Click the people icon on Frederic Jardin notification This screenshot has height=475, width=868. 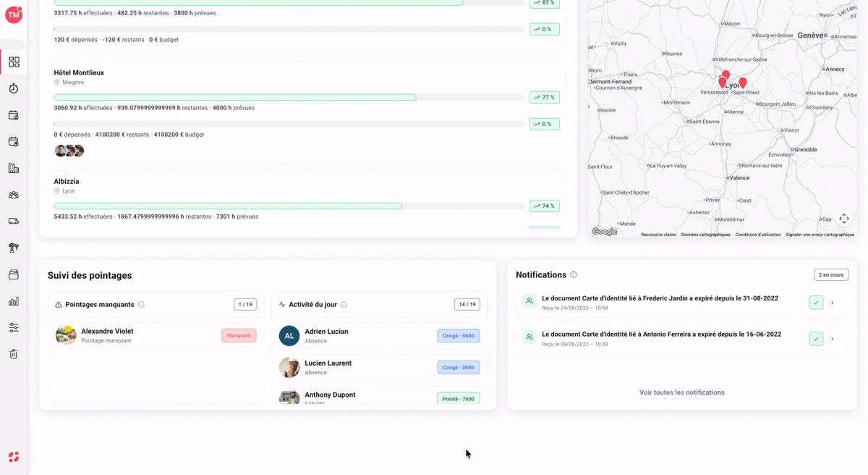pyautogui.click(x=529, y=301)
